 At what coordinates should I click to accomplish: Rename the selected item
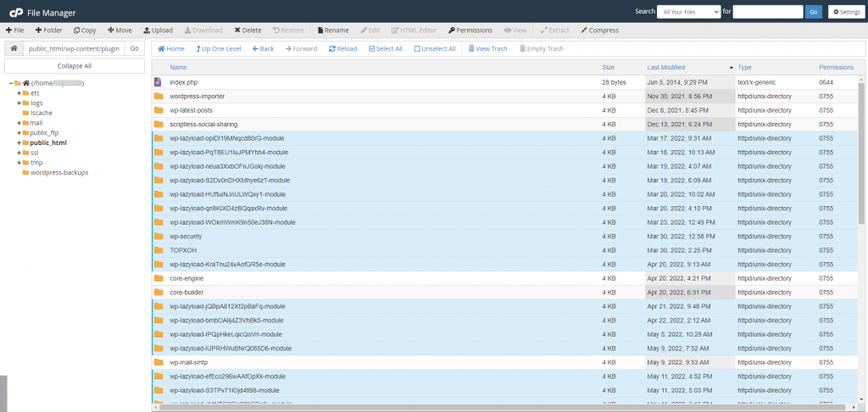coord(332,31)
